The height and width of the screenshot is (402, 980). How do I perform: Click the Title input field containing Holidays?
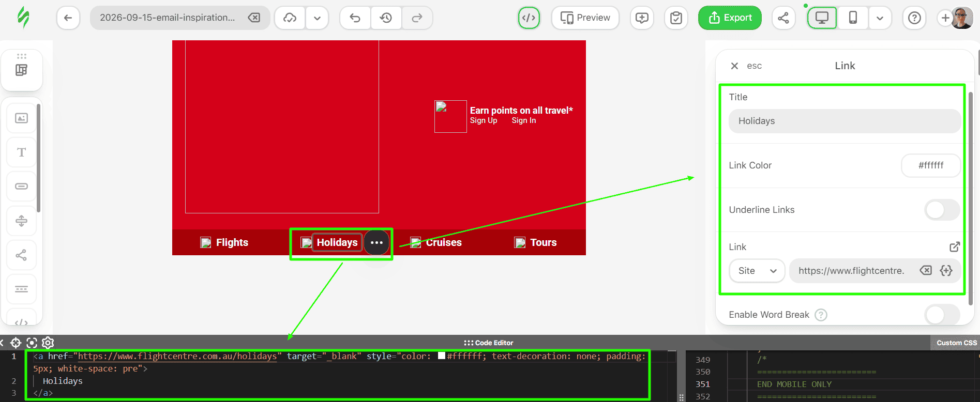[845, 121]
